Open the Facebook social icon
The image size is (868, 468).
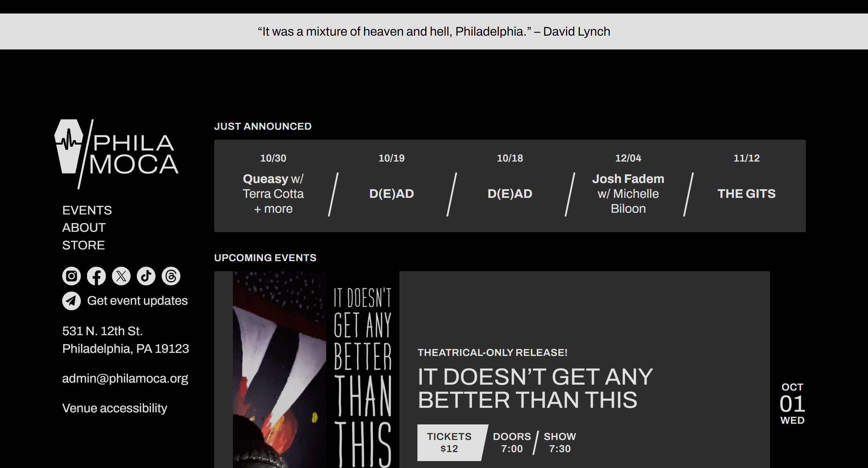click(96, 276)
